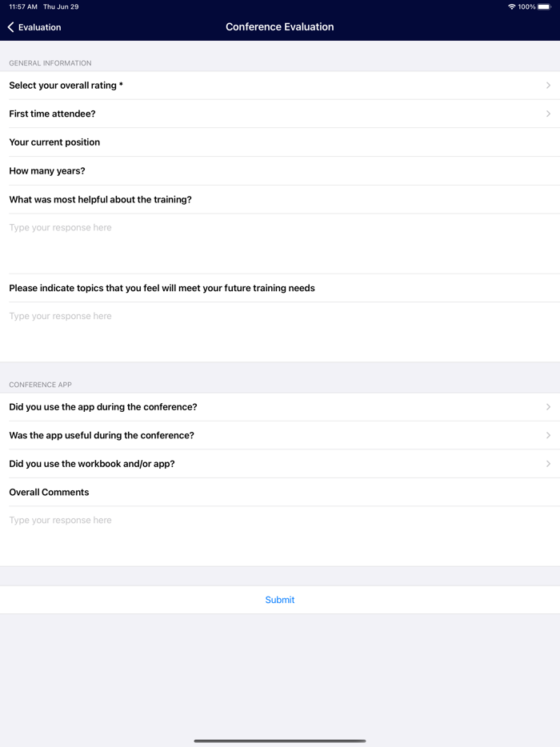This screenshot has height=747, width=560.
Task: Tap the Conference Evaluation title
Action: [280, 27]
